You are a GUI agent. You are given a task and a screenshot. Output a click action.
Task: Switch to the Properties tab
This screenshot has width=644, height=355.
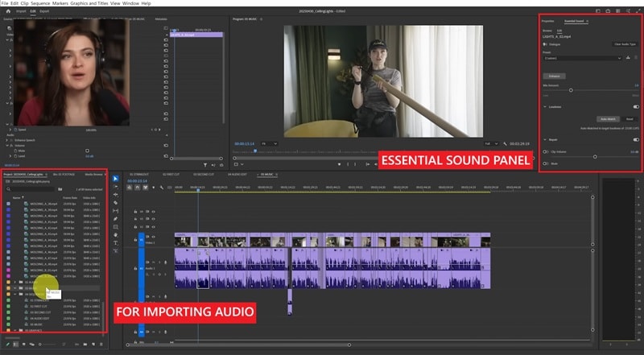coord(548,21)
